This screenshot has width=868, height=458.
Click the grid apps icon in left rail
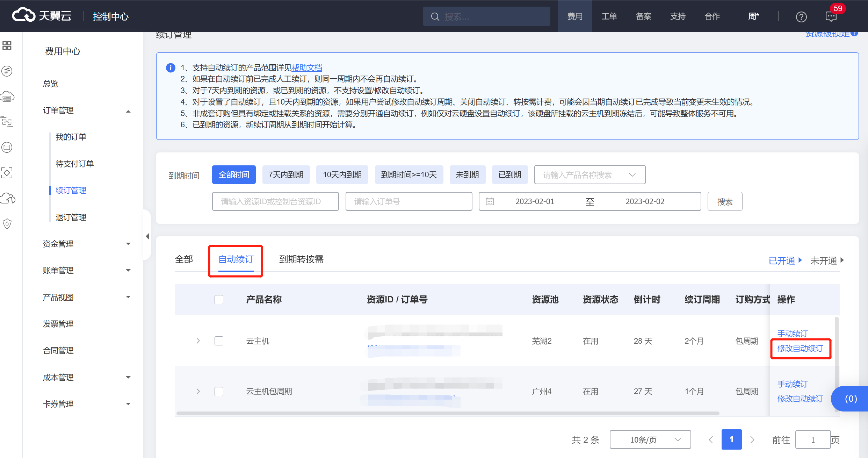7,45
